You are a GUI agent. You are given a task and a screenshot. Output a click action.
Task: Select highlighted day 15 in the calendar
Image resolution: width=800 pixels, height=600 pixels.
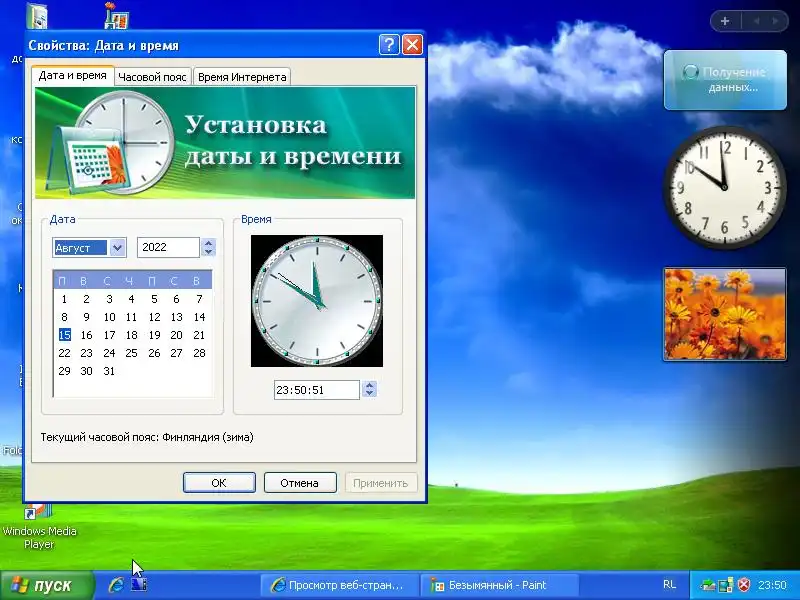pos(64,335)
